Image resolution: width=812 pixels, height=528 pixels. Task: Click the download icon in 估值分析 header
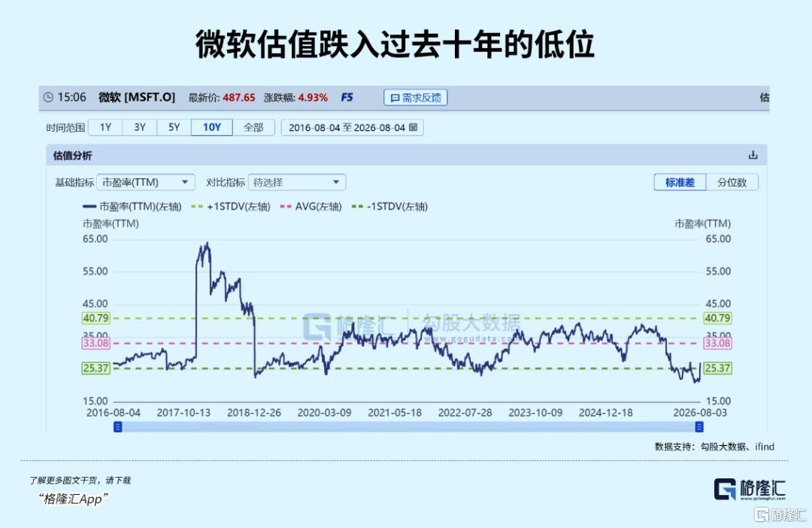[753, 155]
